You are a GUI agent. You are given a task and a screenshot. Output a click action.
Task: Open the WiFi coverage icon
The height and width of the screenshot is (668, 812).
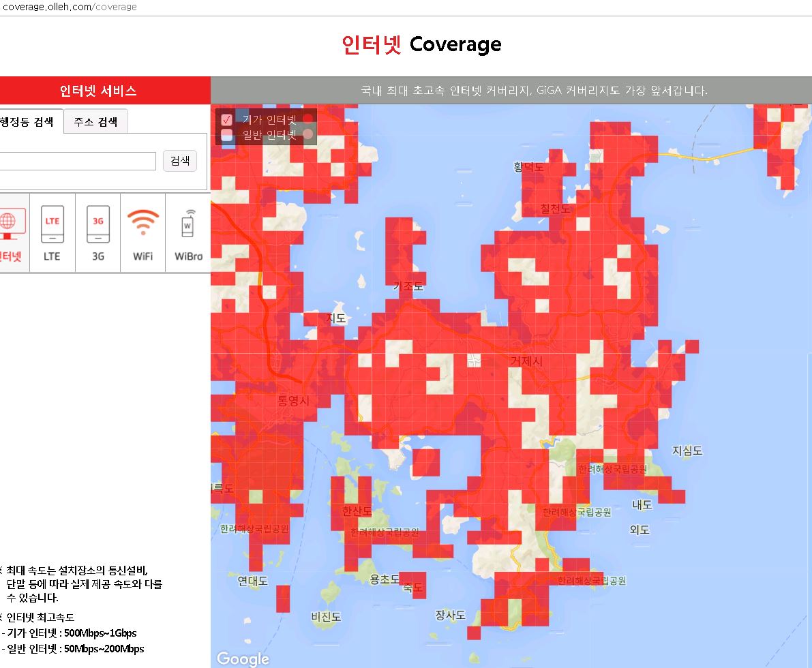click(x=143, y=232)
